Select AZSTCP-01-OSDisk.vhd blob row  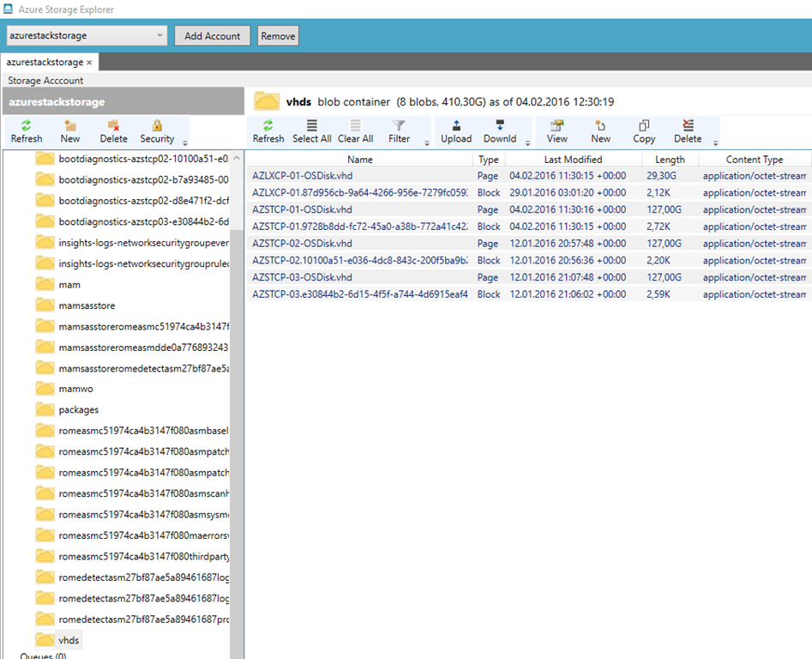tap(302, 209)
